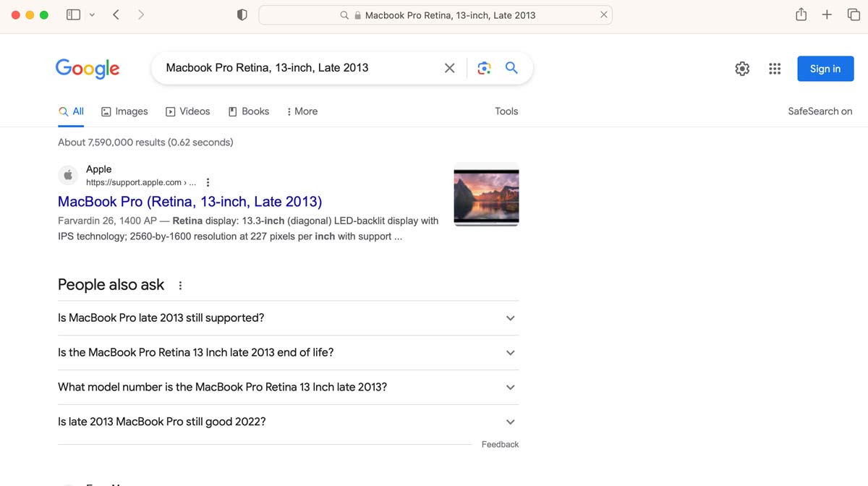The image size is (868, 486).
Task: Open Google settings gear icon
Action: (x=742, y=69)
